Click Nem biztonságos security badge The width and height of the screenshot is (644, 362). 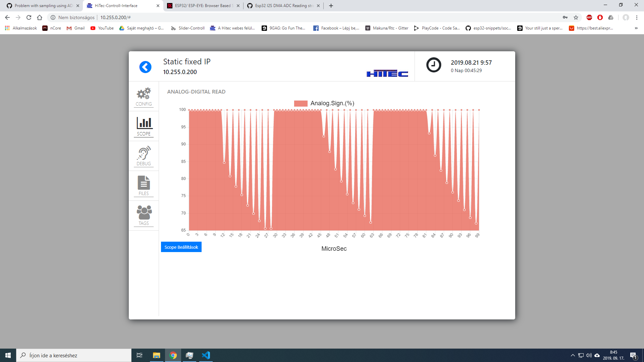[x=73, y=17]
